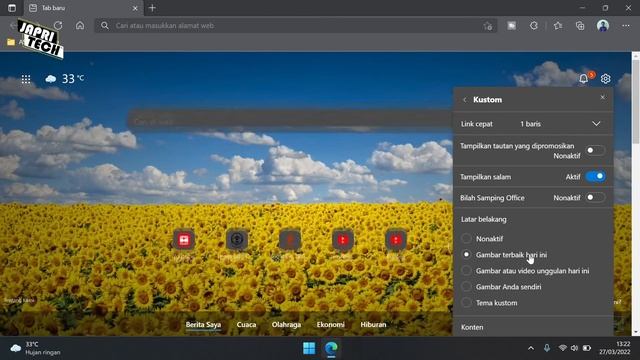Switch to the 'Ekonomi' tab

click(331, 324)
